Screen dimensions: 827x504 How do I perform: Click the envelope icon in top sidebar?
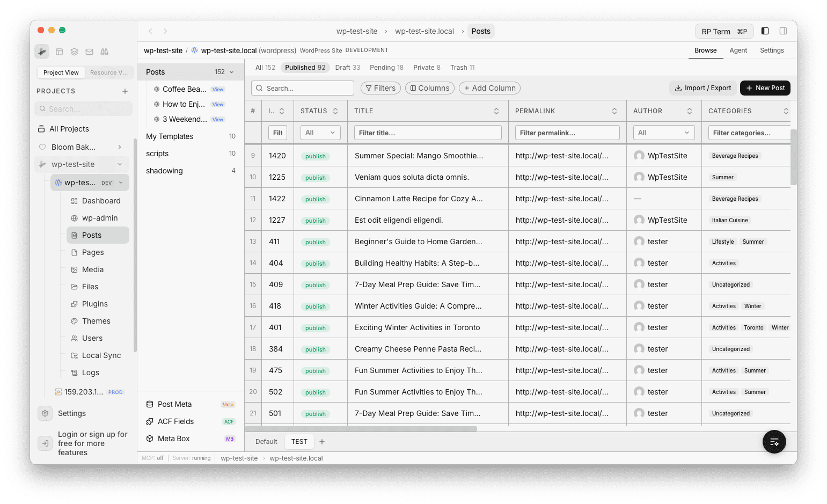(89, 52)
